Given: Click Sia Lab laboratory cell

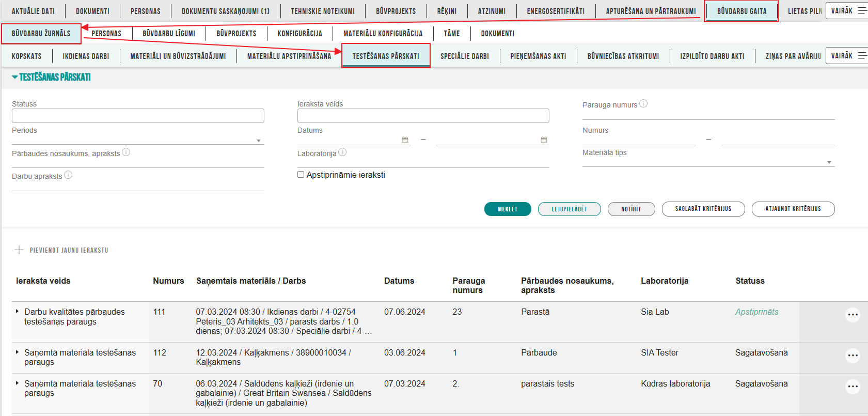Looking at the screenshot, I should point(655,312).
